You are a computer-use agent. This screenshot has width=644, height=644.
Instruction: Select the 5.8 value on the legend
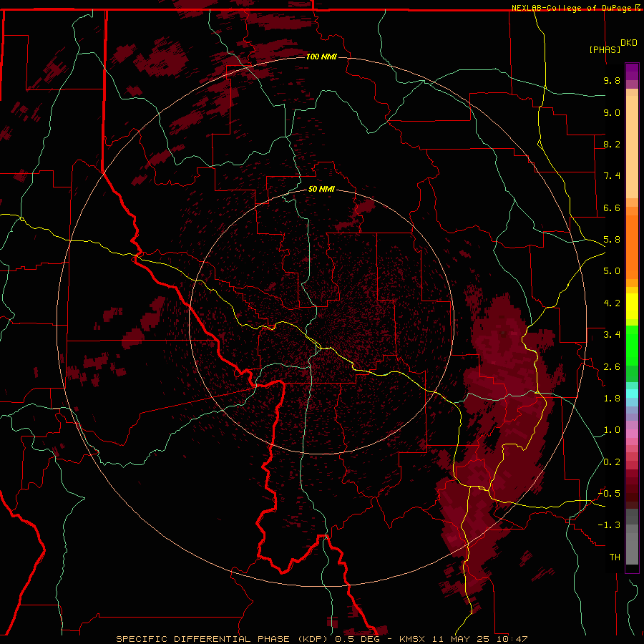612,240
